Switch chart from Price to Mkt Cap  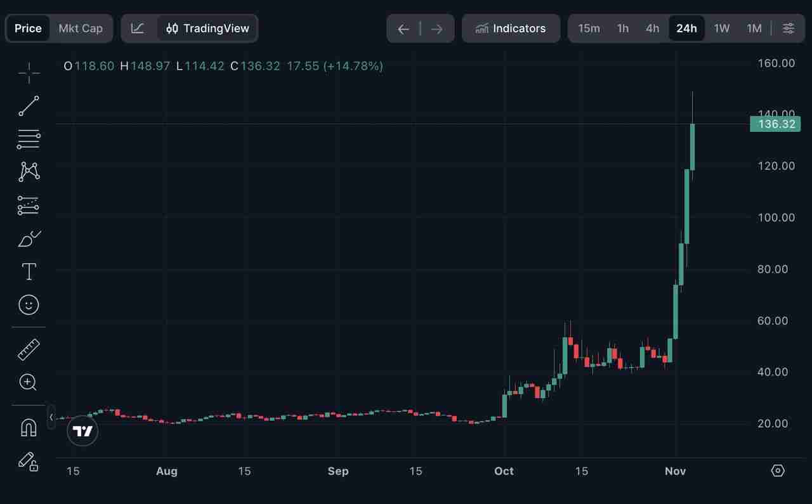[x=81, y=28]
